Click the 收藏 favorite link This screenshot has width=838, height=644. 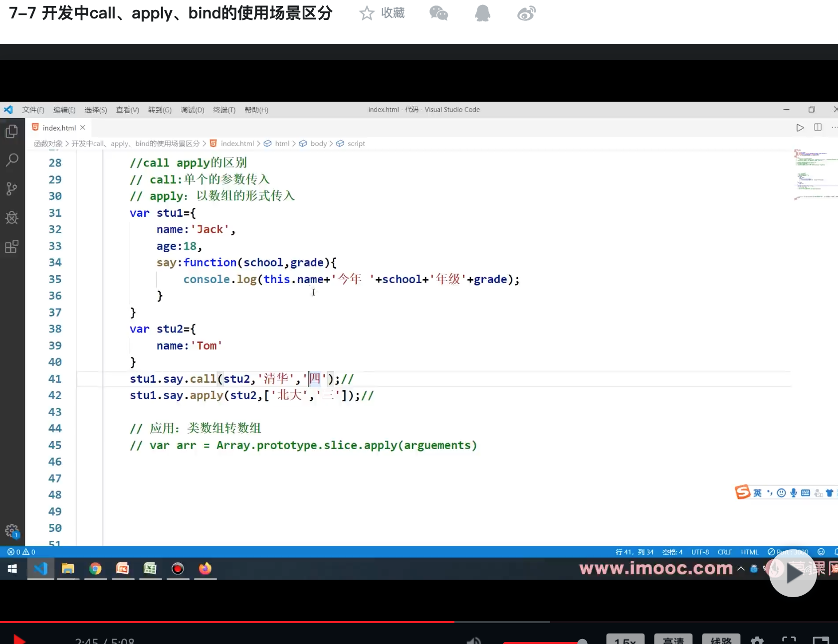tap(393, 13)
